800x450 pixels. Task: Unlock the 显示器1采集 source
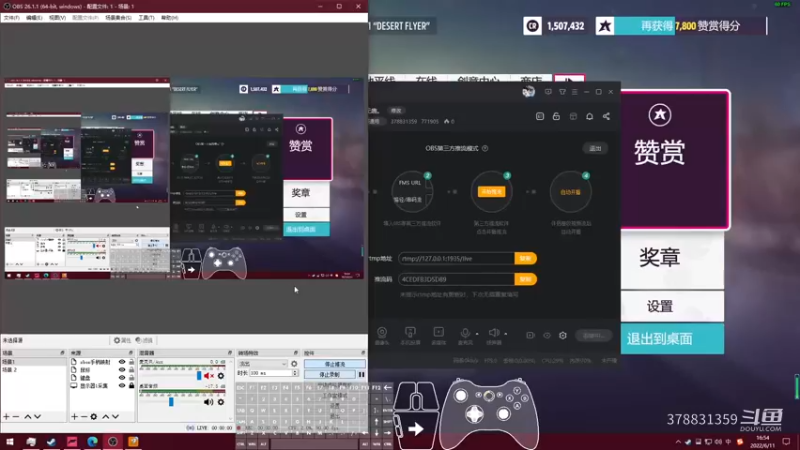pos(131,386)
